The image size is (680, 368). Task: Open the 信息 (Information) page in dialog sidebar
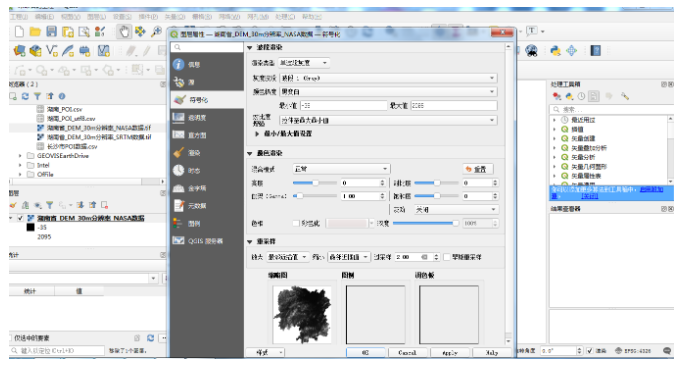pos(206,65)
